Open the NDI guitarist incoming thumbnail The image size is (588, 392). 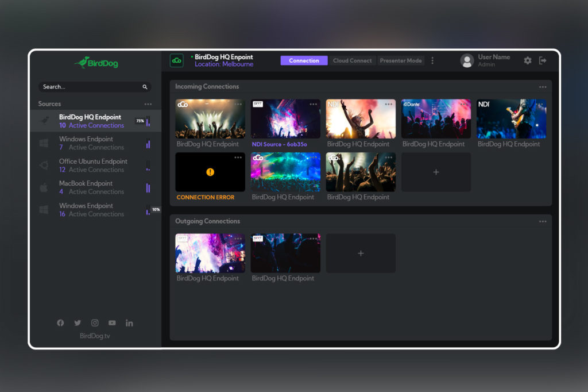pyautogui.click(x=511, y=118)
